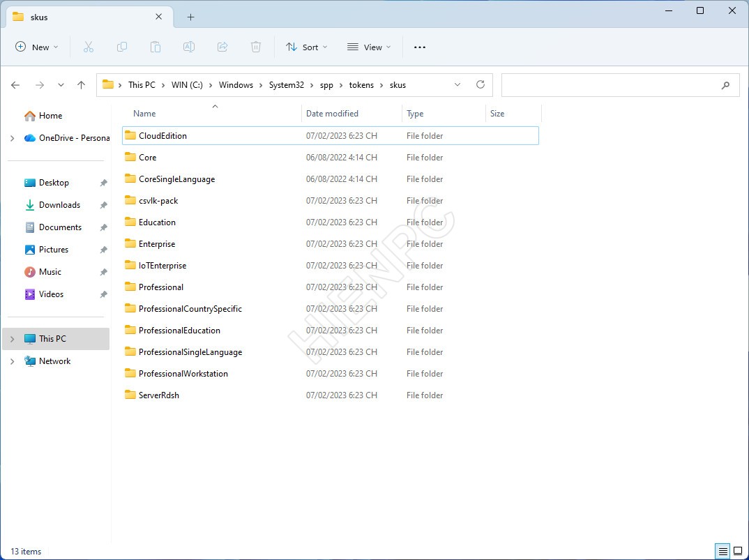Open recent locations dropdown arrow

[x=61, y=85]
